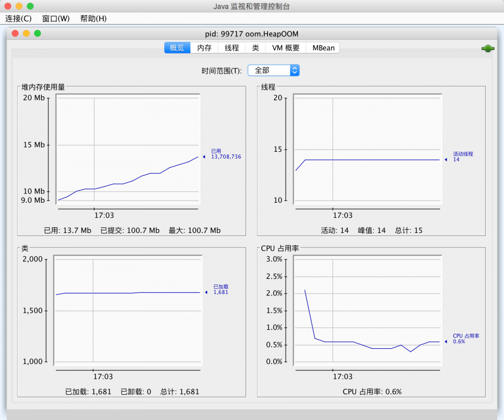
Task: Click the green connection status icon
Action: 487,48
